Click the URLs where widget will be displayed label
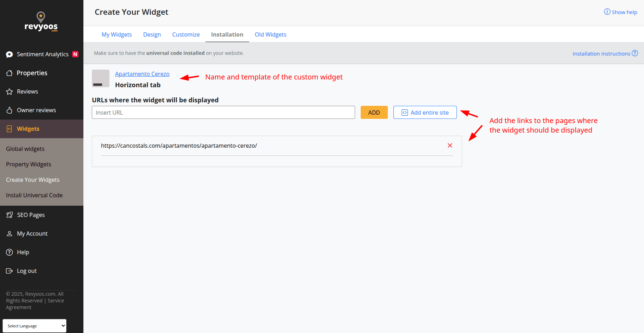 coord(155,100)
